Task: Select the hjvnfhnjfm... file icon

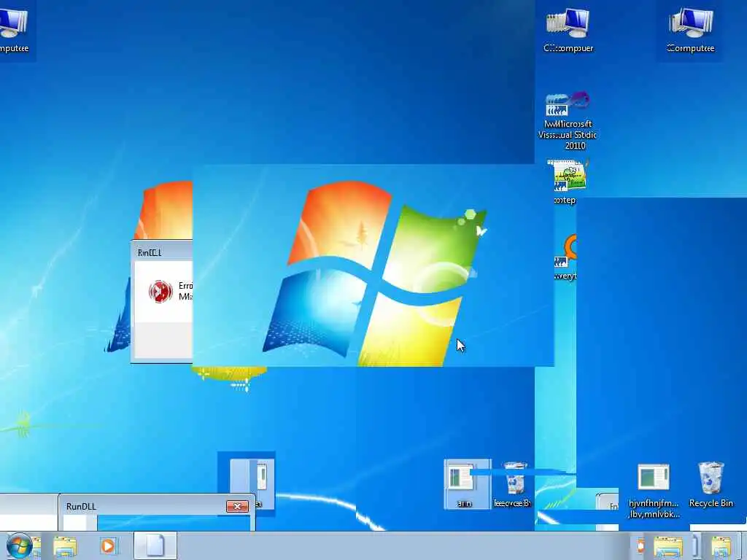Action: pos(654,491)
